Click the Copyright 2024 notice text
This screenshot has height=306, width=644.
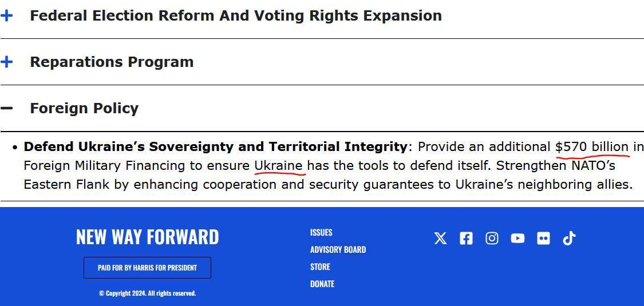[147, 293]
